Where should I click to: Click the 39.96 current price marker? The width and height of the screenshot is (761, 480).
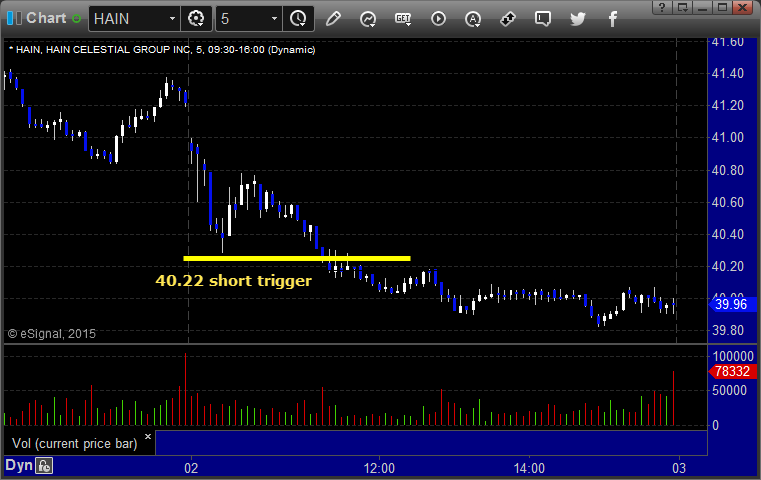coord(732,304)
